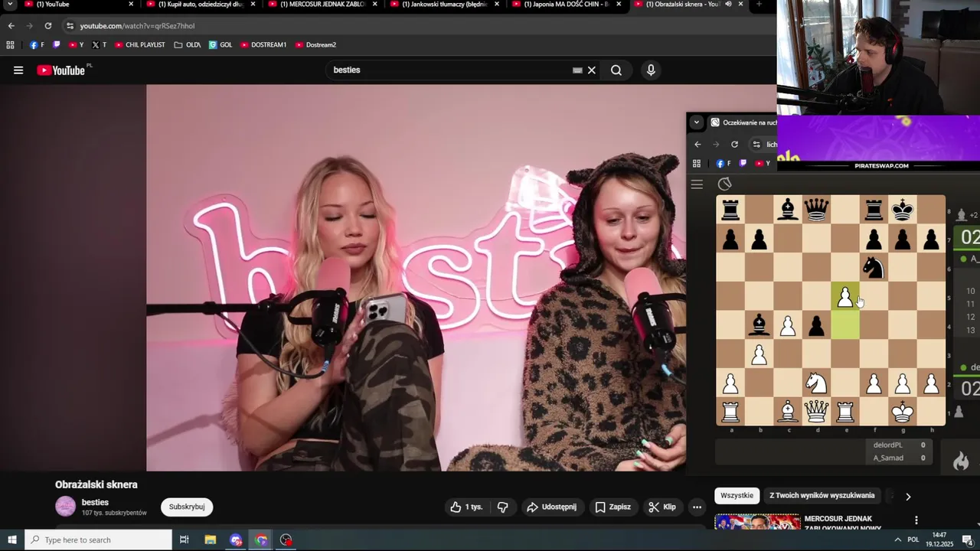Open the lichess clock icon next to menu

pos(725,184)
